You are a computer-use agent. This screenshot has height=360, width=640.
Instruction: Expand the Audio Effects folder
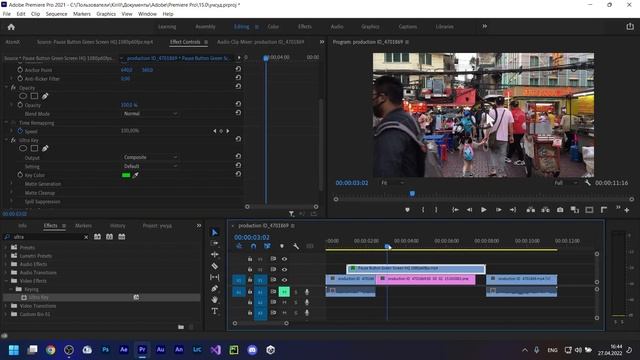tap(6, 264)
